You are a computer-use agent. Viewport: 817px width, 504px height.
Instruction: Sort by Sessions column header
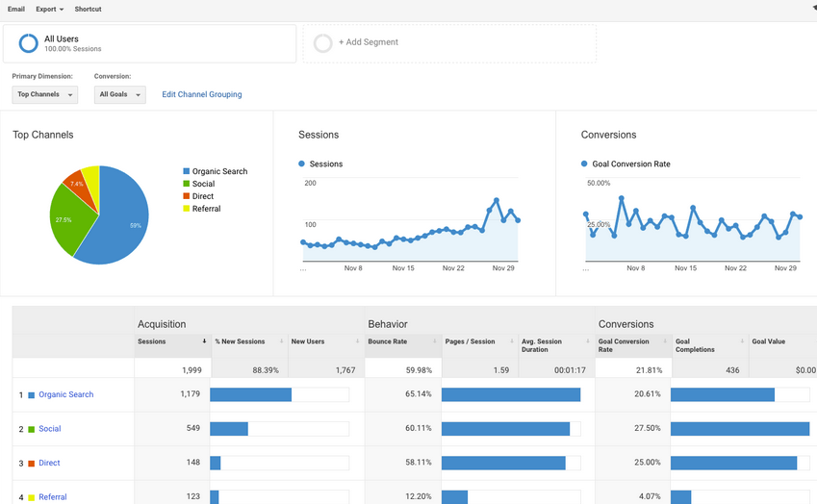coord(172,345)
